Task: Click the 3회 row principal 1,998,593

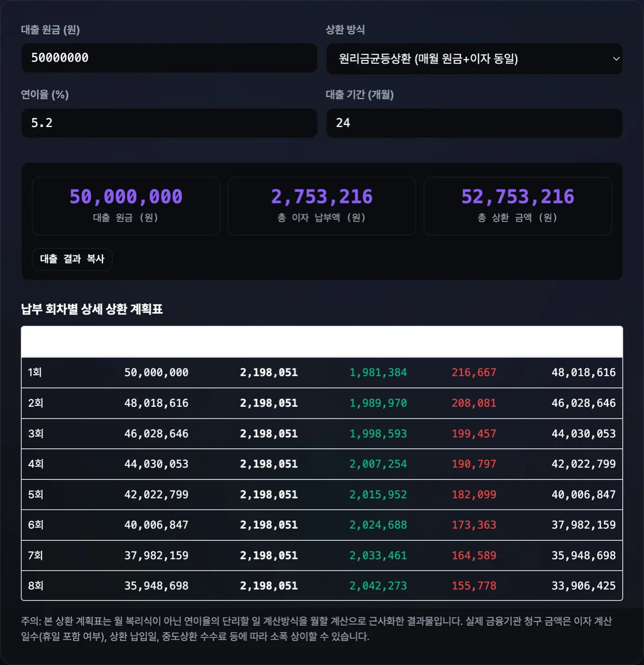Action: pos(378,433)
